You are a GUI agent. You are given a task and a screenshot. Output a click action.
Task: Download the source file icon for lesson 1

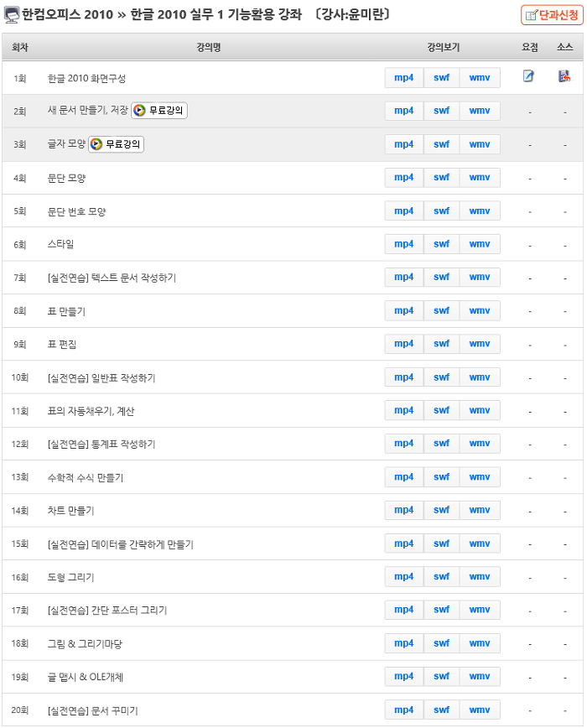pyautogui.click(x=564, y=76)
